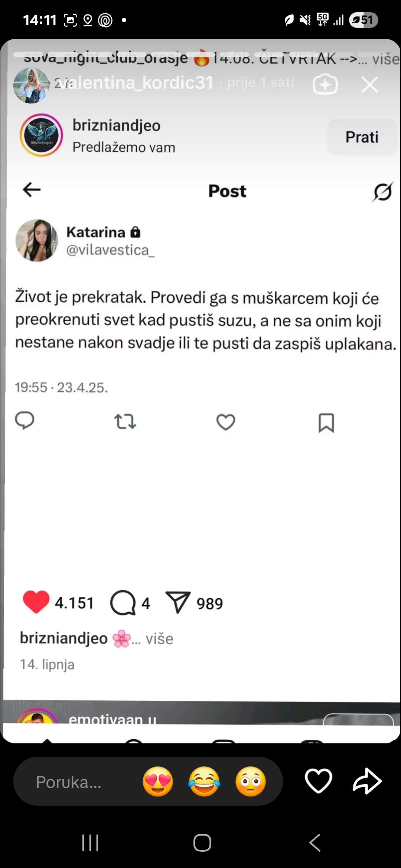Tap the retweet arrows icon
Viewport: 401px width, 868px height.
click(x=125, y=422)
